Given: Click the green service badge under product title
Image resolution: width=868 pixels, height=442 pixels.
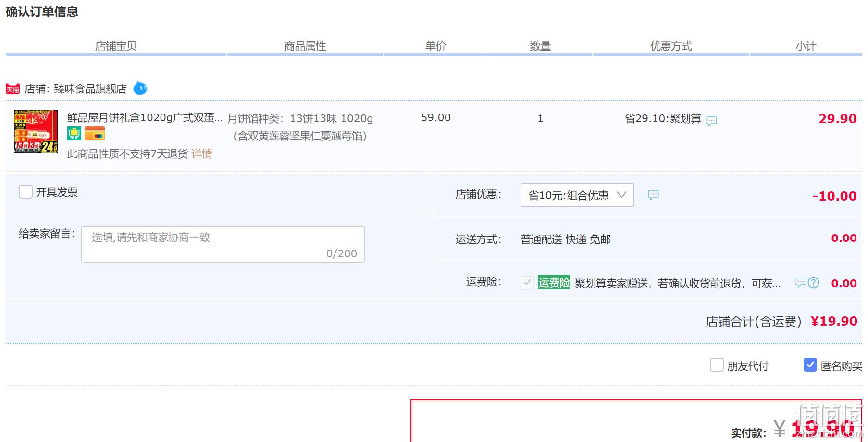Looking at the screenshot, I should pyautogui.click(x=74, y=134).
